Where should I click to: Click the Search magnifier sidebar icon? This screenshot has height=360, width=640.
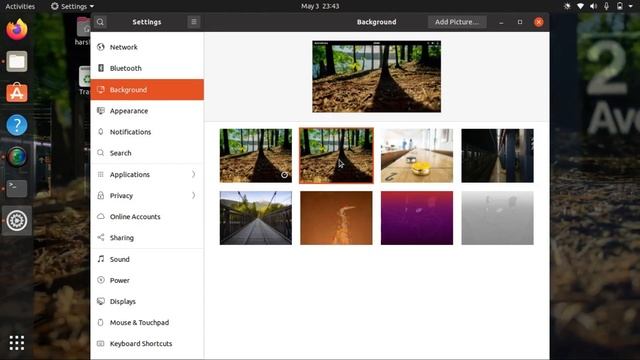pos(101,153)
